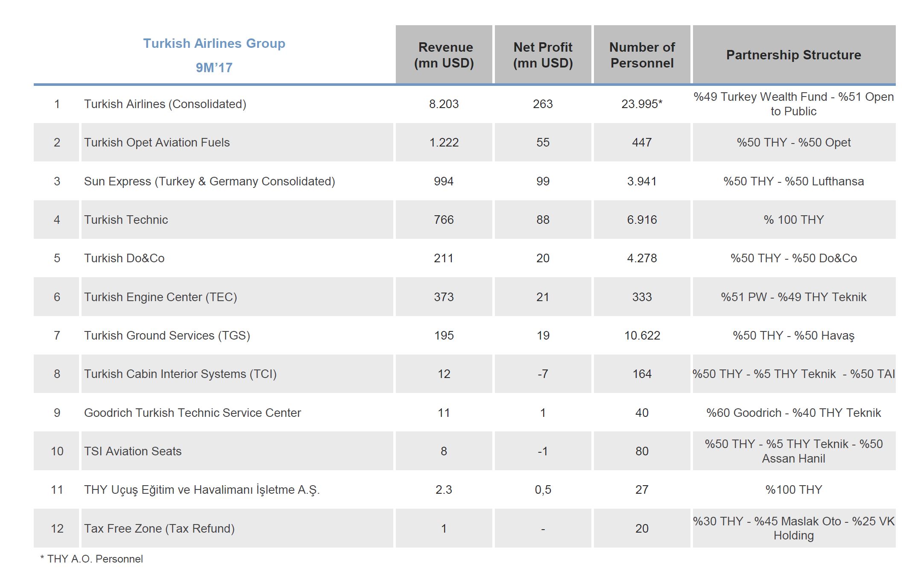Select 'THY Uçuş Eğitim ve Havalimanı İşletme A.Ş.'
This screenshot has height=586, width=924.
tap(202, 490)
